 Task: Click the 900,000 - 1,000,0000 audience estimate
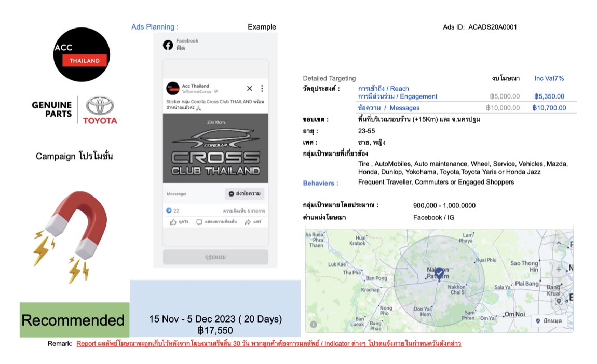(x=444, y=205)
